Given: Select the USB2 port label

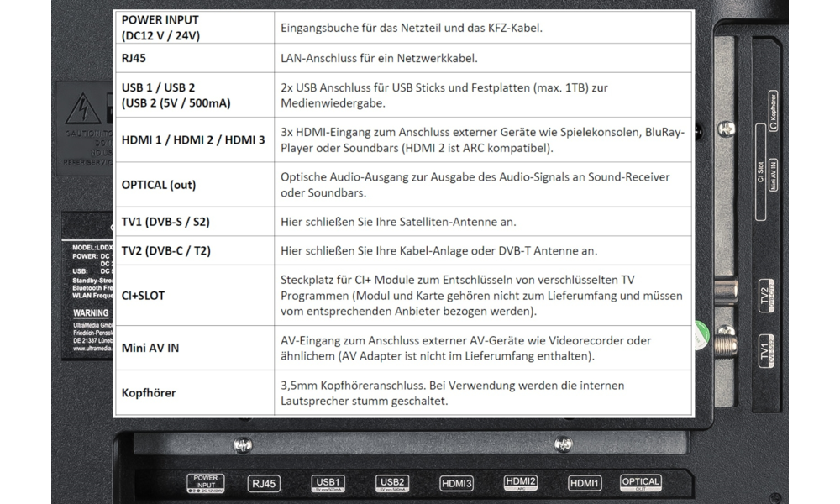Looking at the screenshot, I should (x=391, y=483).
